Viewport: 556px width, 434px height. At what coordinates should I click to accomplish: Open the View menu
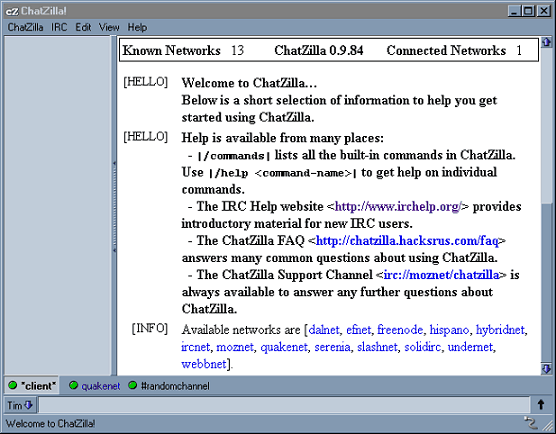[109, 27]
